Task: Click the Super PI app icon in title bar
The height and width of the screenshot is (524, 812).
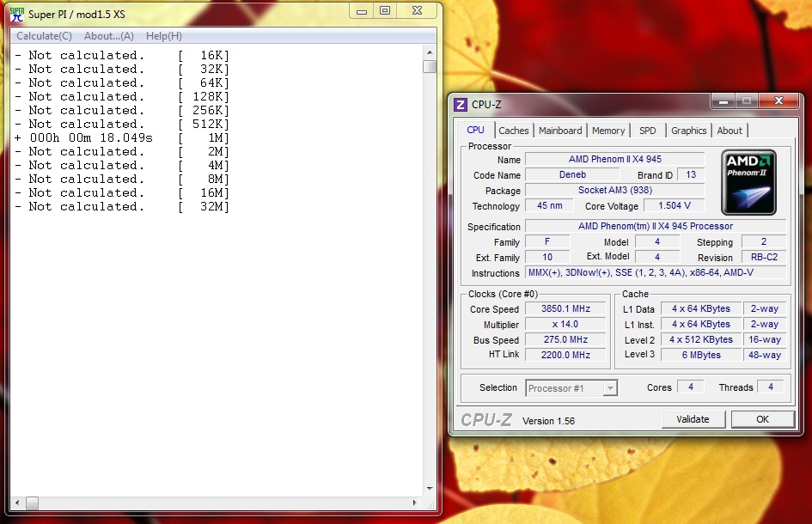Action: pyautogui.click(x=17, y=15)
